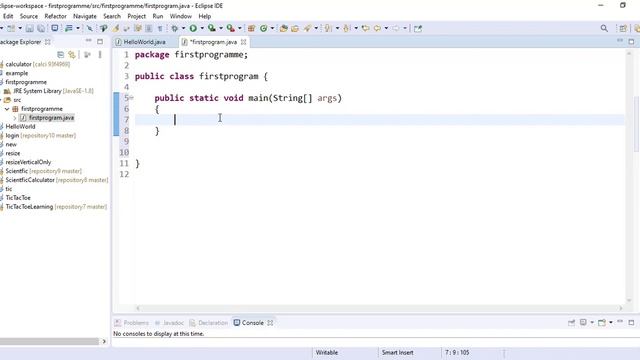Click the Forward navigation arrow icon
This screenshot has width=640, height=360.
[x=396, y=28]
